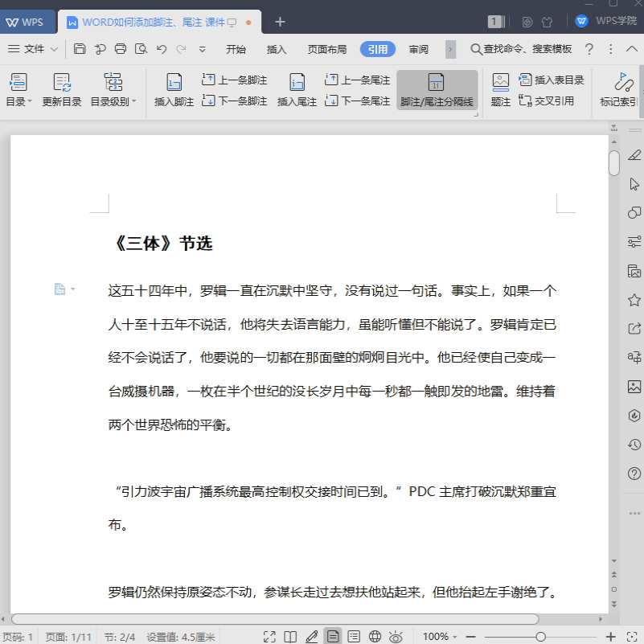Image resolution: width=644 pixels, height=644 pixels.
Task: Click the 查找命令、搜索模板 search box
Action: click(x=521, y=49)
